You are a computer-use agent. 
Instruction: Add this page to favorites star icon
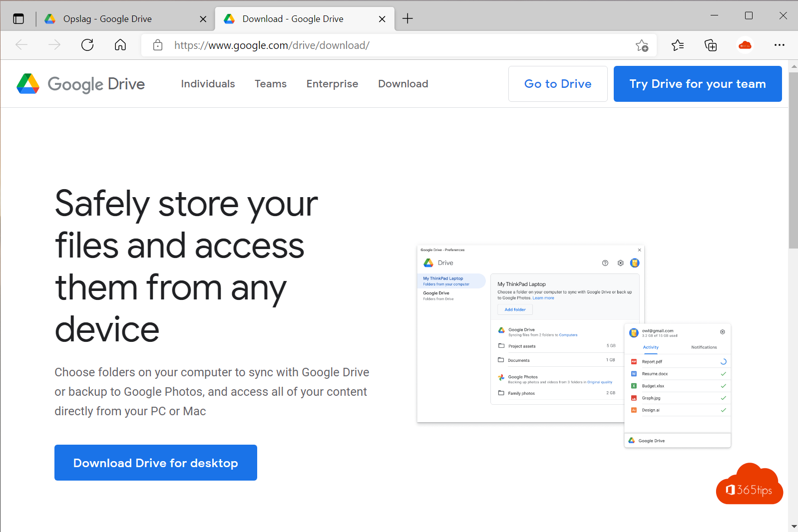(x=642, y=45)
